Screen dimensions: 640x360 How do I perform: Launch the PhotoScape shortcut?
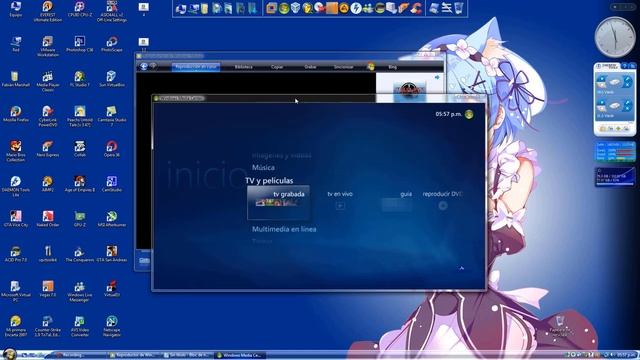111,44
